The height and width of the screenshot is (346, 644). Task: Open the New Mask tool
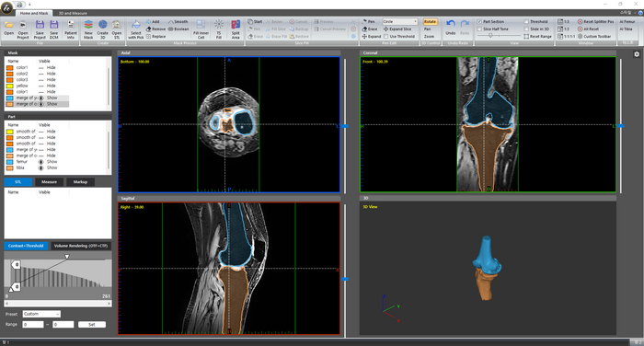(88, 29)
